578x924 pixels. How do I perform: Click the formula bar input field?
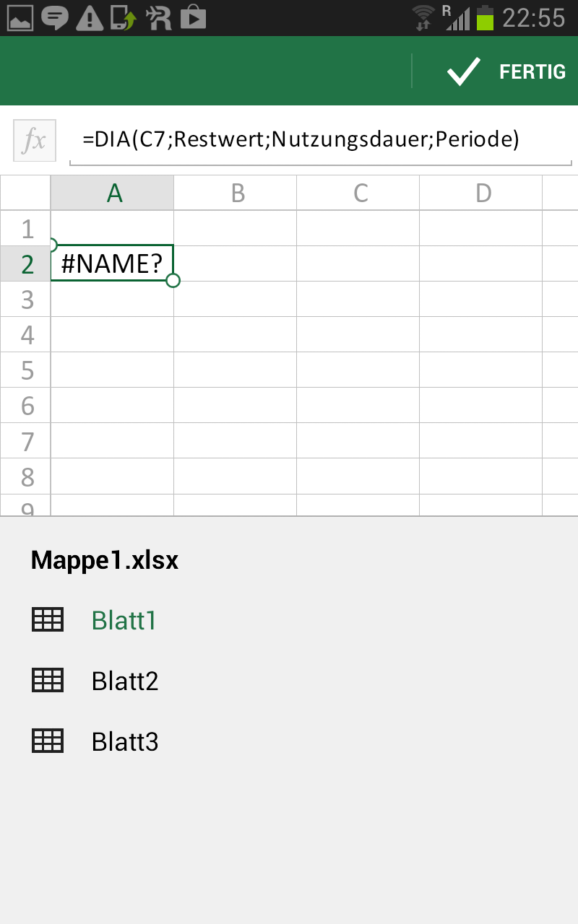click(318, 141)
